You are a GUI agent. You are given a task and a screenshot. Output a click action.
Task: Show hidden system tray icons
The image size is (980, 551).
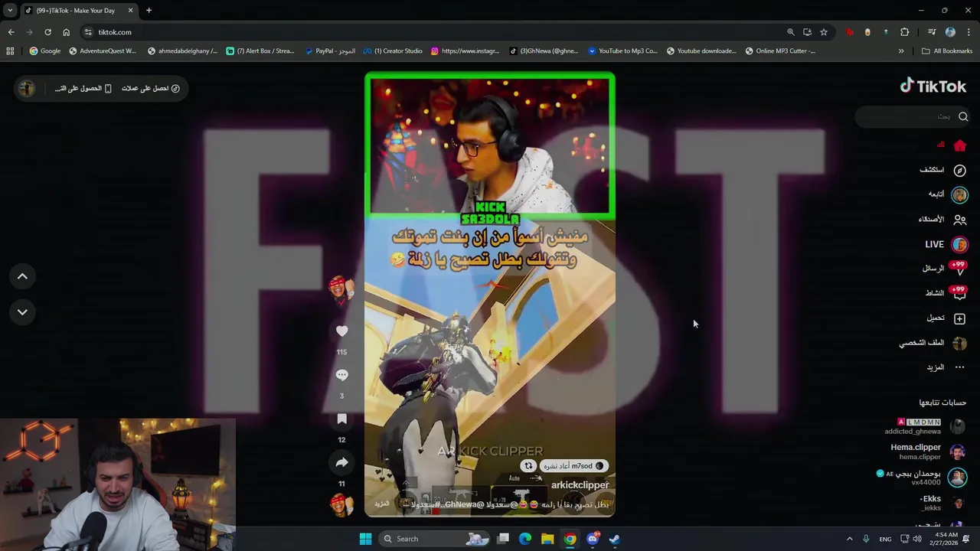coord(849,539)
